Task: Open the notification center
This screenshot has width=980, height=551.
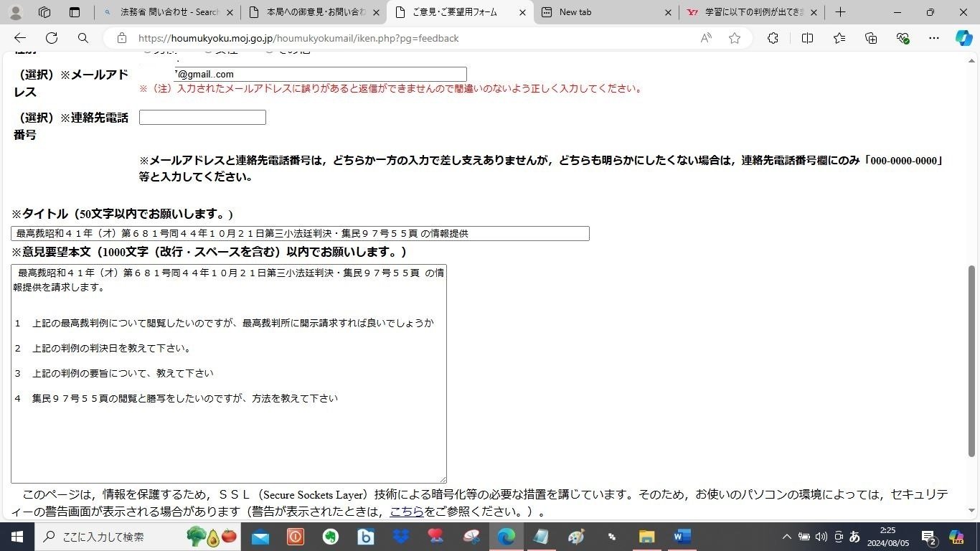Action: point(928,537)
